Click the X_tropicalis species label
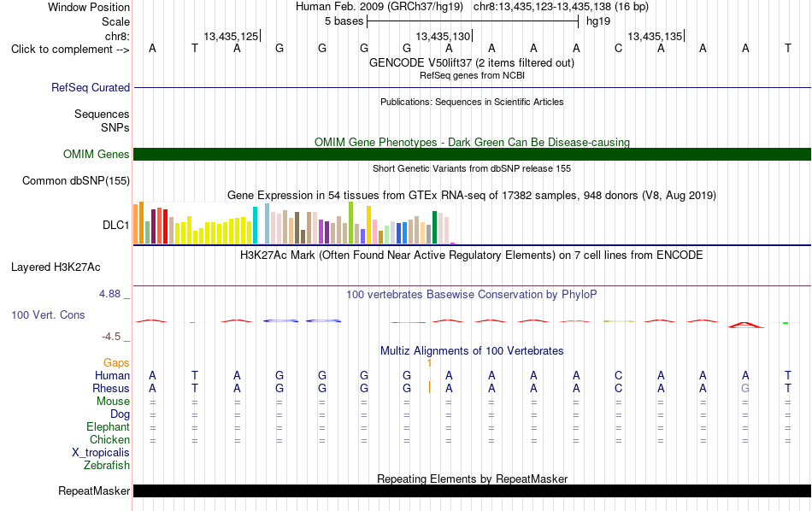Image resolution: width=812 pixels, height=511 pixels. click(x=101, y=453)
